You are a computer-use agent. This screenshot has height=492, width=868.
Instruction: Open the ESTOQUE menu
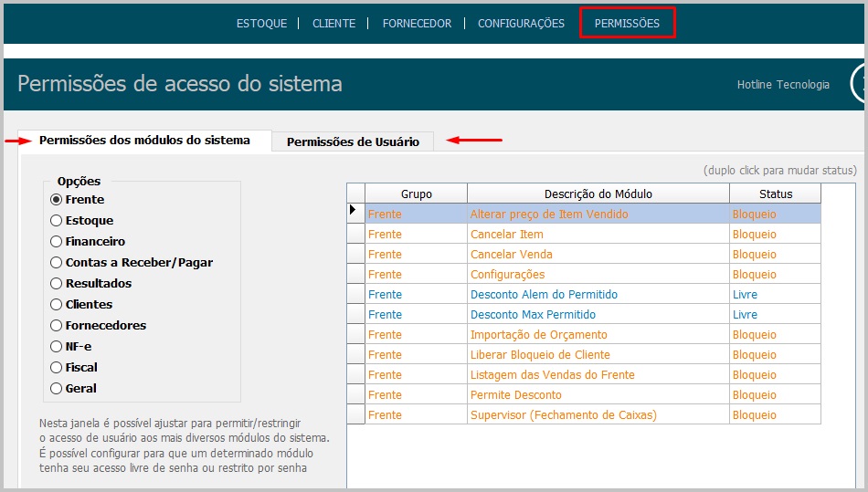pos(261,23)
